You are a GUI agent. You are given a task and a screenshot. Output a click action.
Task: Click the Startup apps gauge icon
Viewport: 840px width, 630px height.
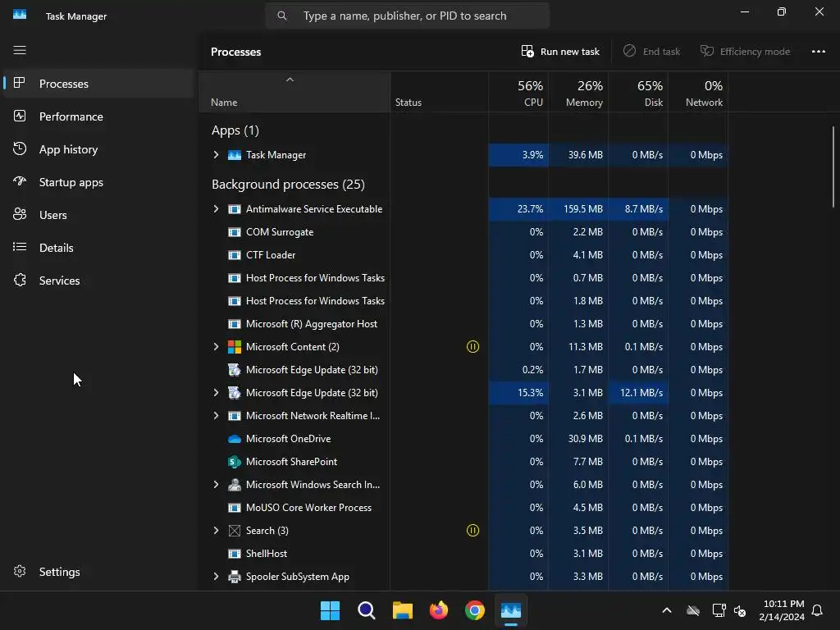20,181
